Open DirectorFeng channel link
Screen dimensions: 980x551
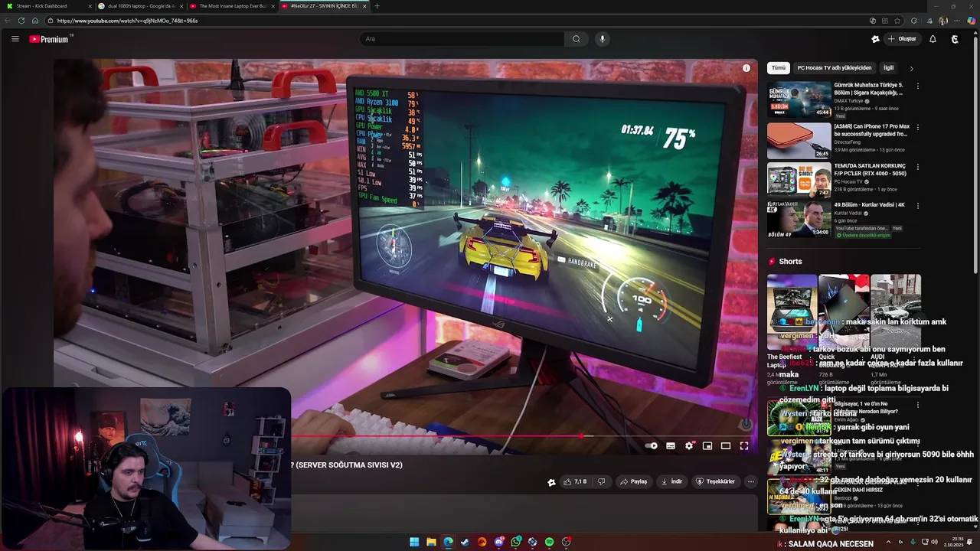(849, 142)
